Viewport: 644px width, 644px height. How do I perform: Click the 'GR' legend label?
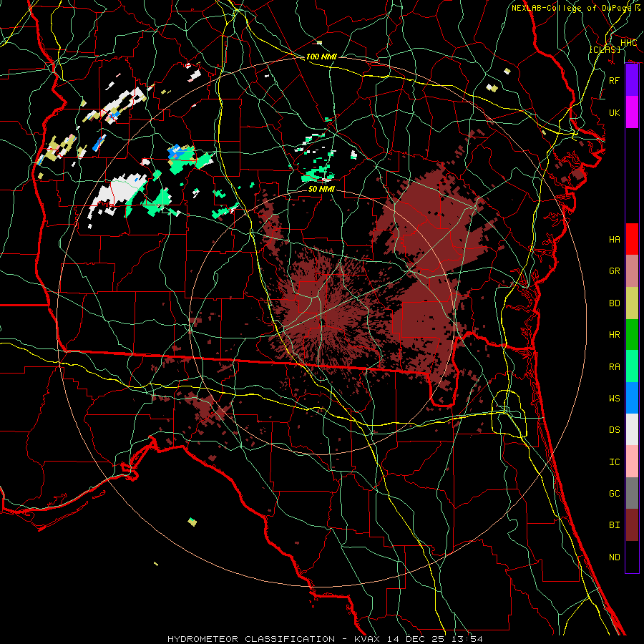click(x=614, y=271)
